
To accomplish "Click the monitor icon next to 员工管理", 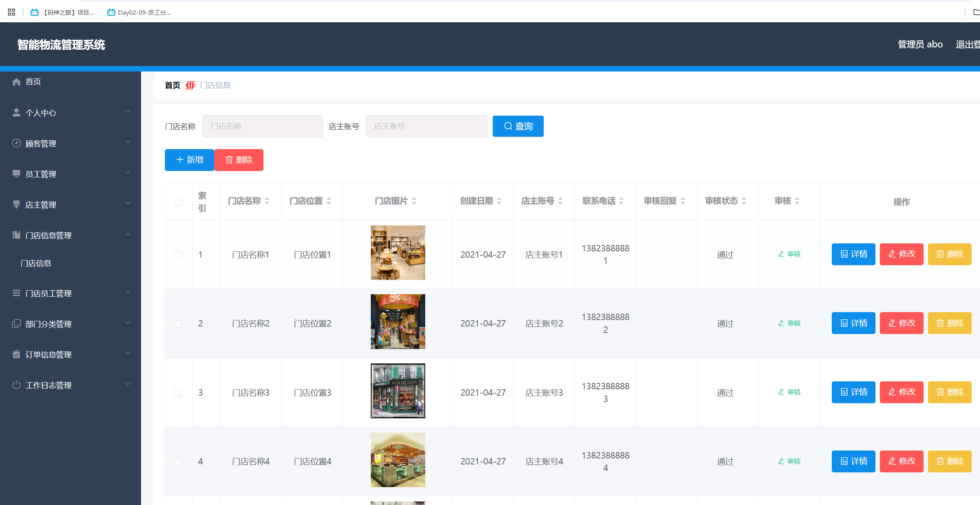I will (x=16, y=173).
